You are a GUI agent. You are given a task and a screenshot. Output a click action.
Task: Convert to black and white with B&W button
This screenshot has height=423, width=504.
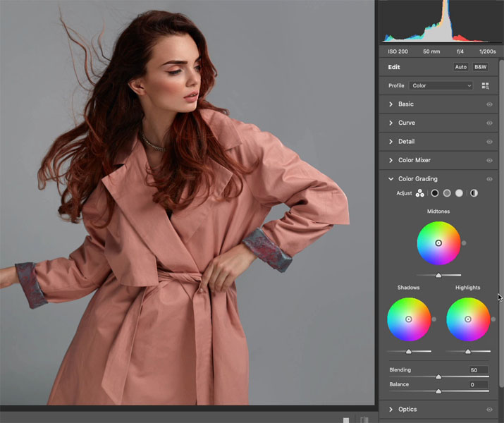pos(480,67)
